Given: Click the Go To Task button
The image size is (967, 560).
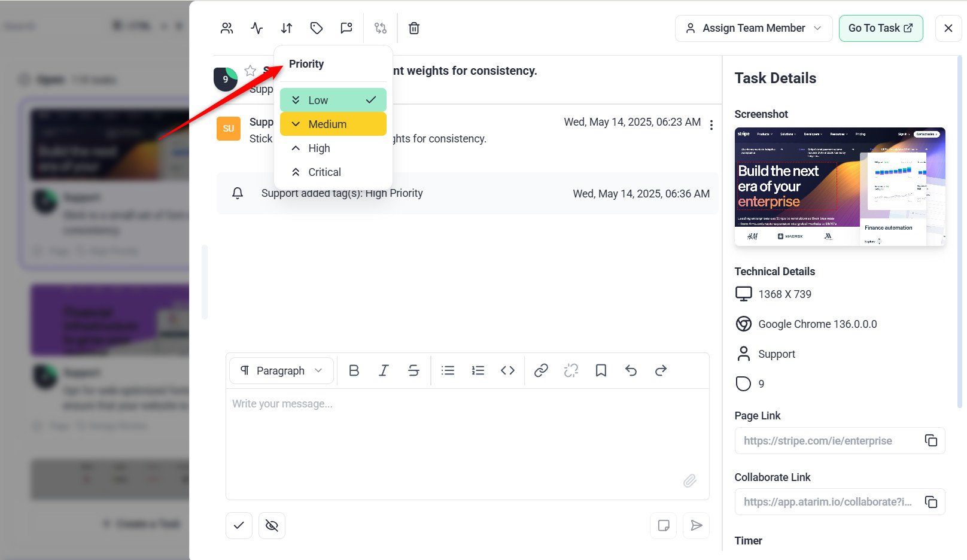Looking at the screenshot, I should click(880, 28).
